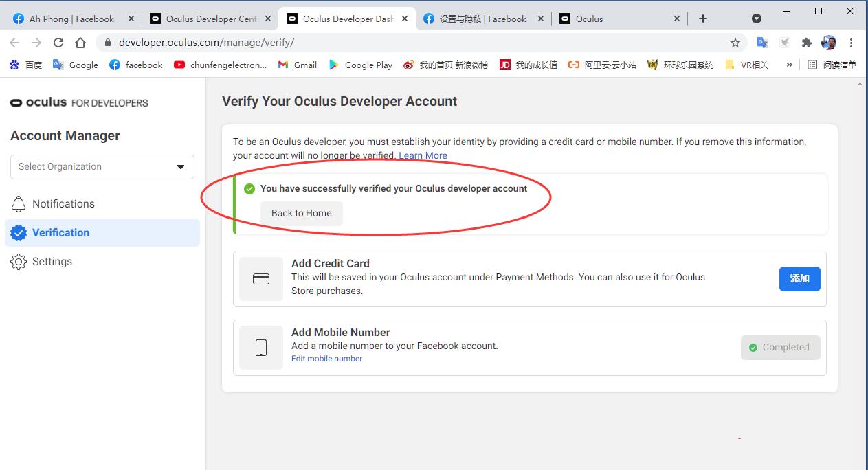Image resolution: width=868 pixels, height=470 pixels.
Task: Close the Ah Phong Facebook tab
Action: tap(131, 19)
